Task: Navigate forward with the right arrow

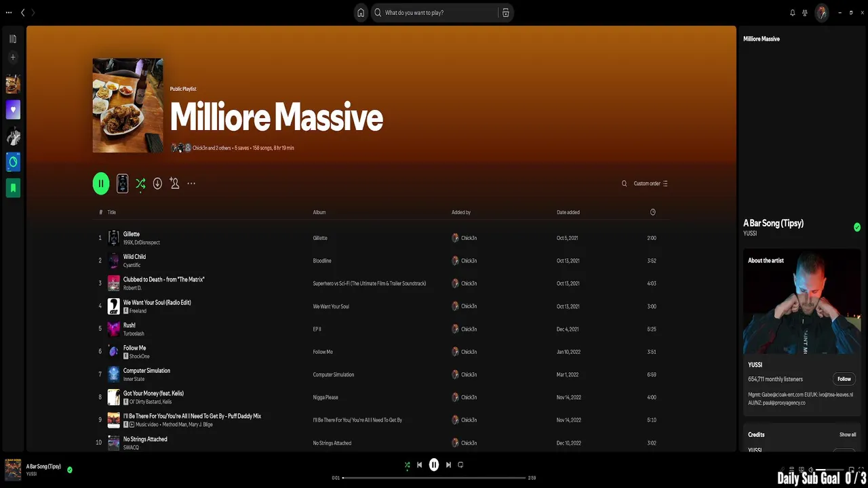Action: (x=33, y=12)
